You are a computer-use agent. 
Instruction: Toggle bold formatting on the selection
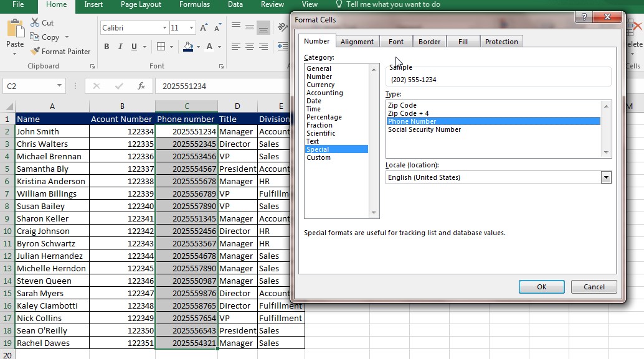[106, 47]
